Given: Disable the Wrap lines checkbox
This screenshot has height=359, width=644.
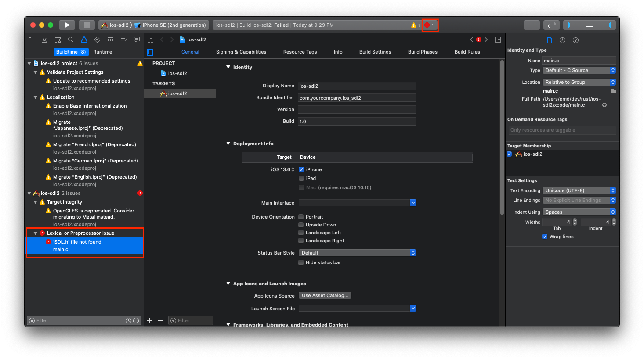Looking at the screenshot, I should [545, 237].
